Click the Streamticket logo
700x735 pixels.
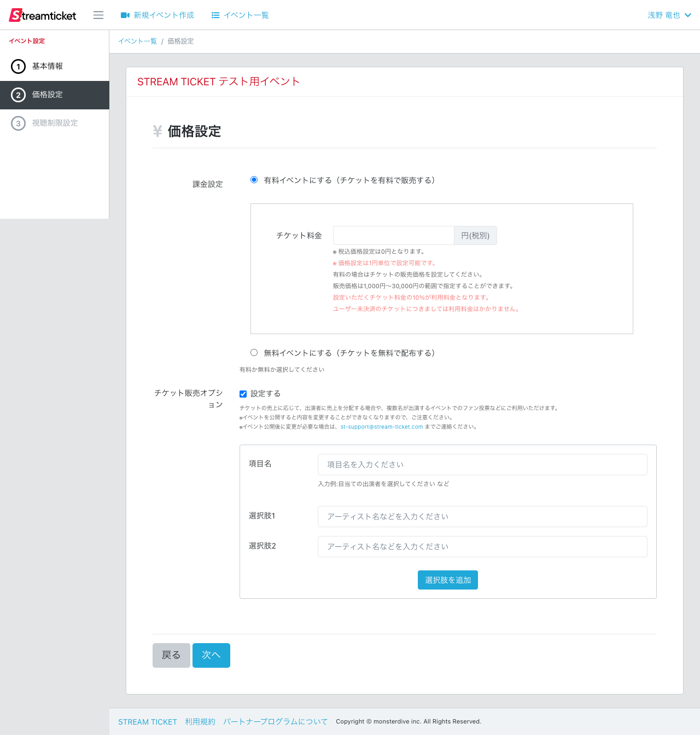pyautogui.click(x=43, y=15)
